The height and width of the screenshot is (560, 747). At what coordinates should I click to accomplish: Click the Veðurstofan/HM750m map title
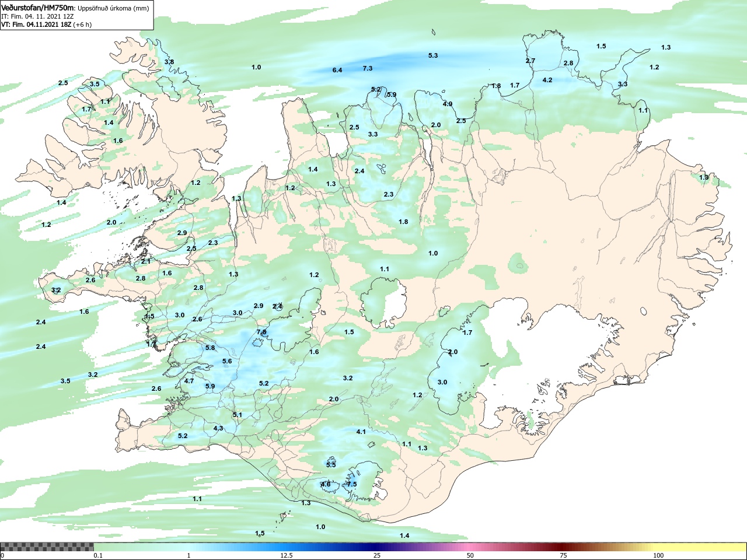pos(38,8)
